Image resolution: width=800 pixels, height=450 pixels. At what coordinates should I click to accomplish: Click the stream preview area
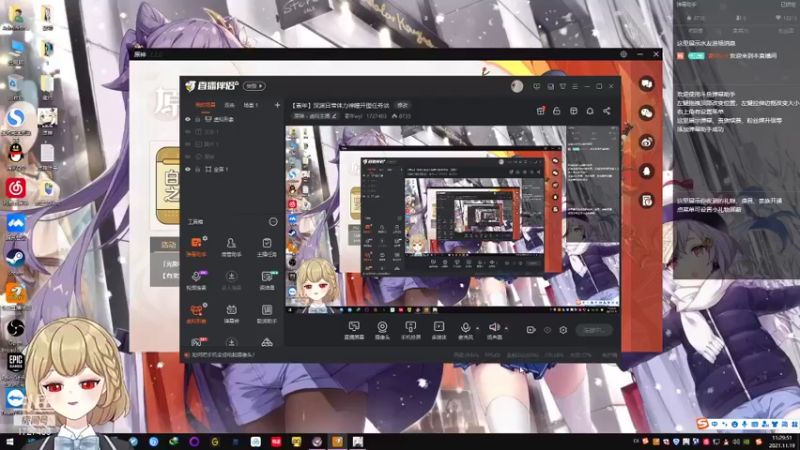pyautogui.click(x=453, y=219)
